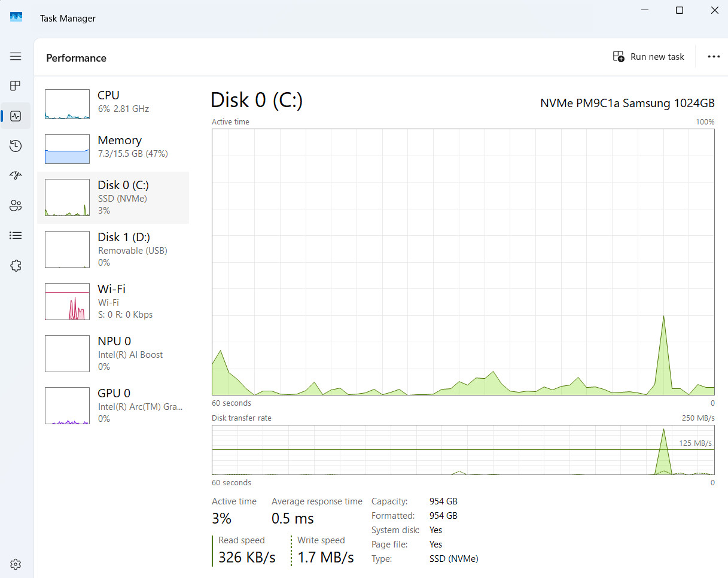
Task: Click the Disk 1 mini graph thumbnail
Action: pyautogui.click(x=67, y=250)
